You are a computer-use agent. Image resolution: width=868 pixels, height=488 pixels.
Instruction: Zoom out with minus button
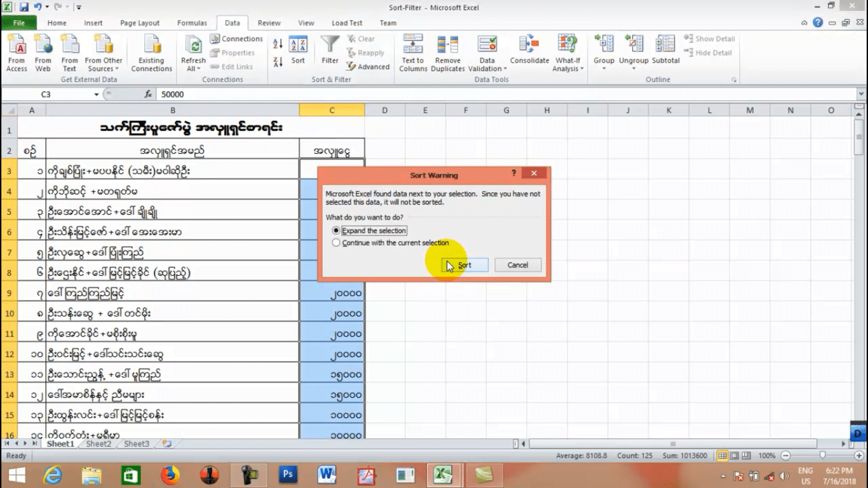tap(786, 456)
